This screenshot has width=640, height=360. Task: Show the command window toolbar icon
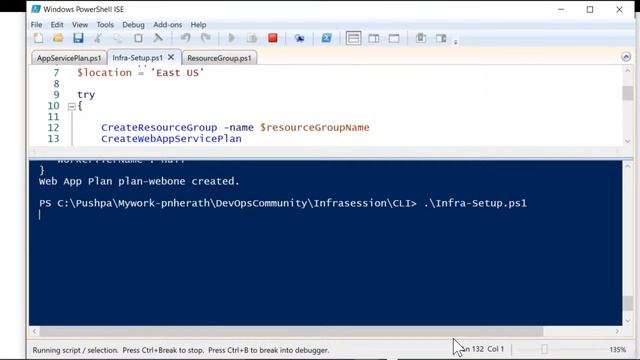click(421, 38)
